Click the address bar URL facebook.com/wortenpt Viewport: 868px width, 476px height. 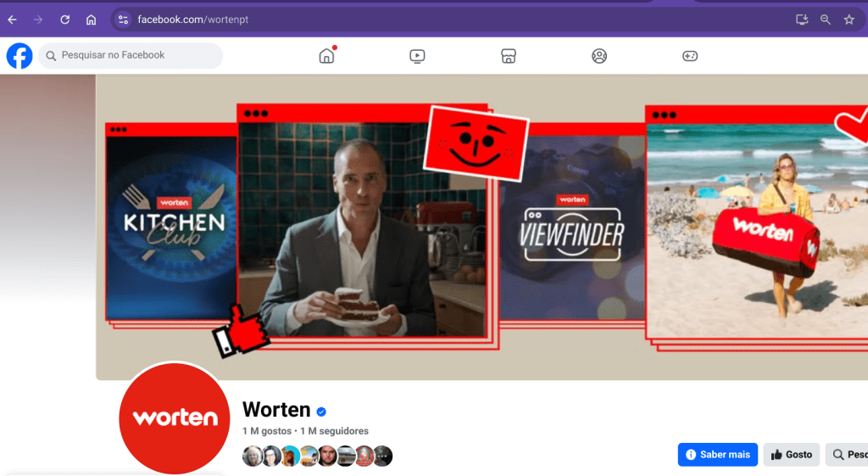coord(193,20)
